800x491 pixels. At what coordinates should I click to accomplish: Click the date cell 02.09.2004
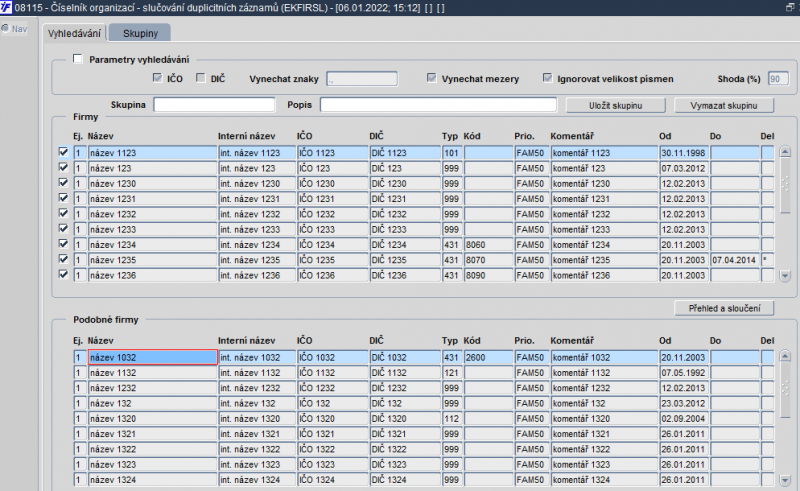point(684,419)
